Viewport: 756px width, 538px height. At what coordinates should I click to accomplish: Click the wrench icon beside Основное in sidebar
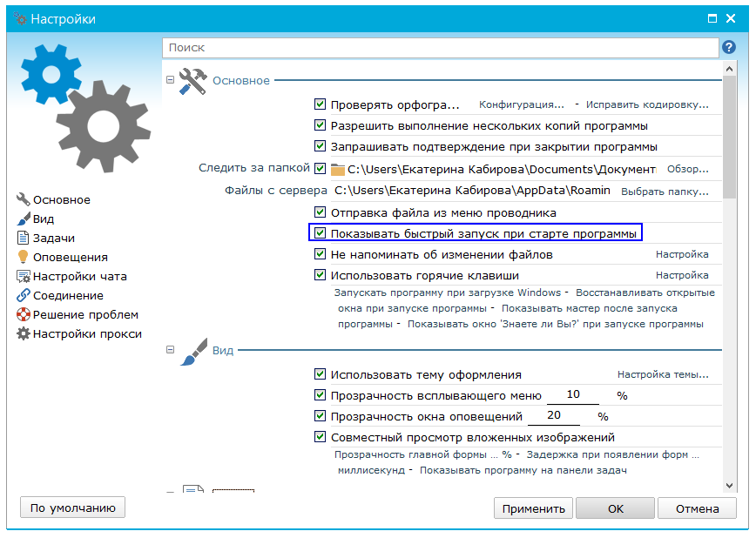pyautogui.click(x=24, y=200)
